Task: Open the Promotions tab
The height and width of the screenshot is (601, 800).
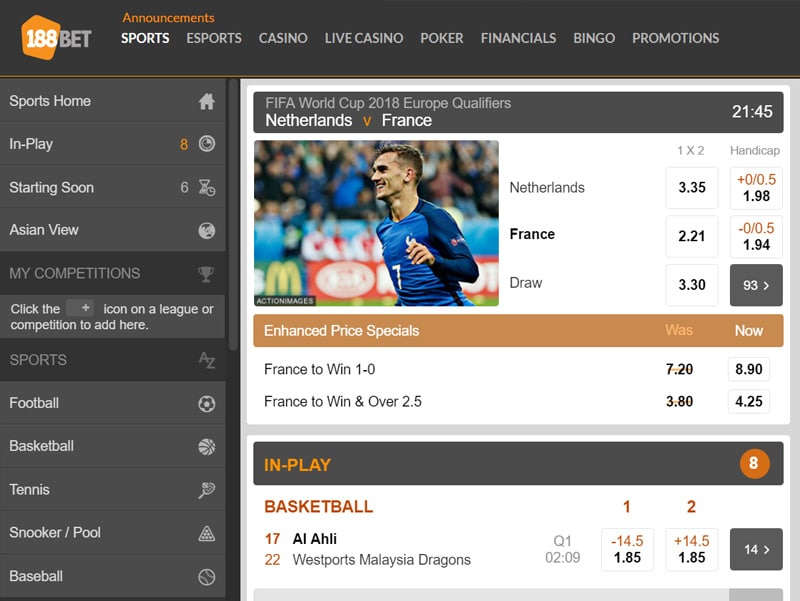Action: [675, 38]
